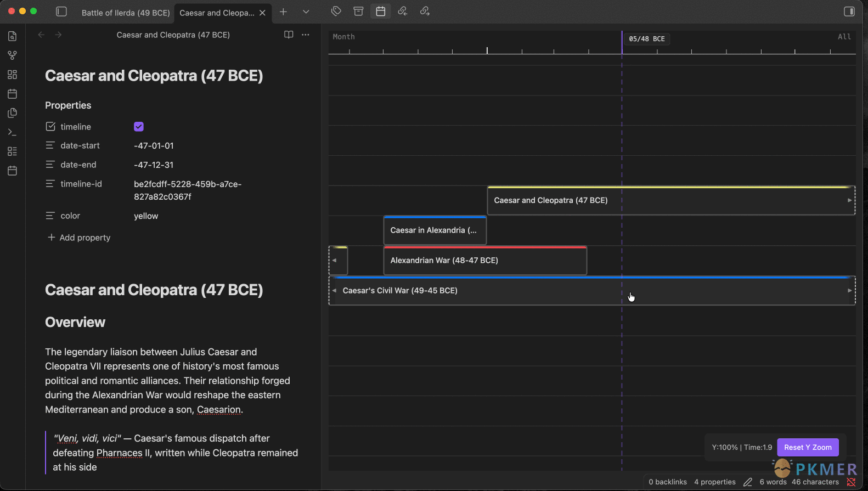This screenshot has width=868, height=491.
Task: Click second link icon in top toolbar
Action: 425,11
